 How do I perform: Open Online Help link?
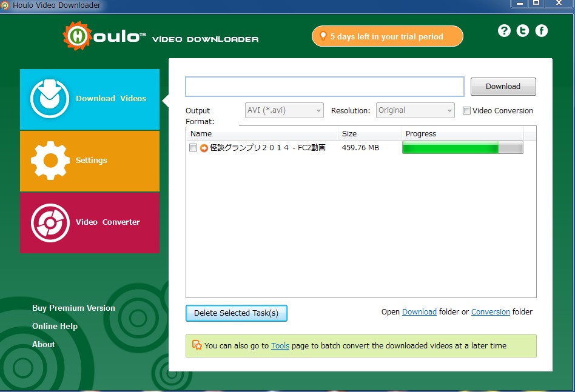55,326
